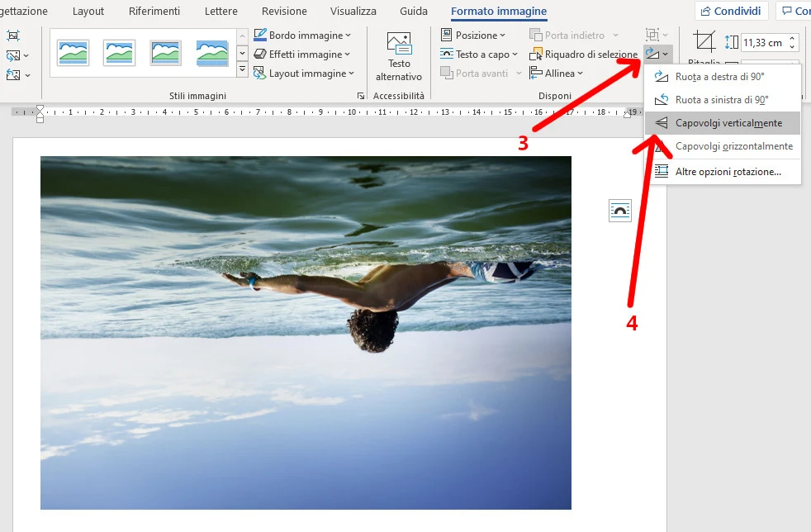Open the Posizione dropdown

coord(473,36)
